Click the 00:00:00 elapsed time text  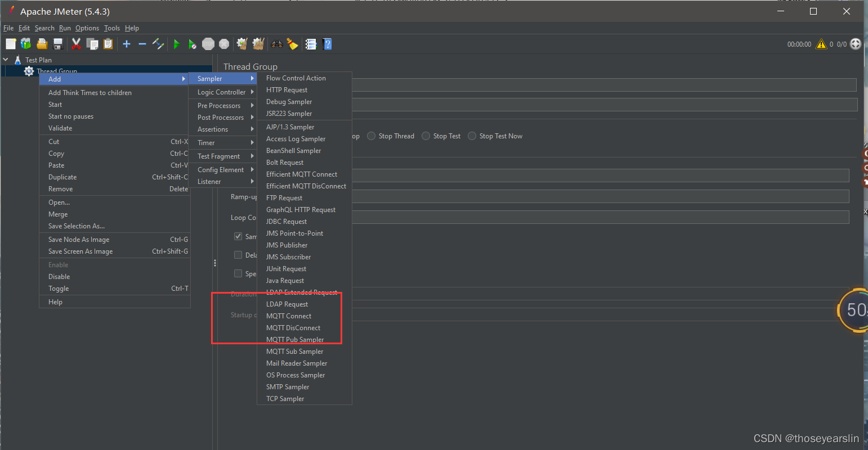(x=799, y=44)
